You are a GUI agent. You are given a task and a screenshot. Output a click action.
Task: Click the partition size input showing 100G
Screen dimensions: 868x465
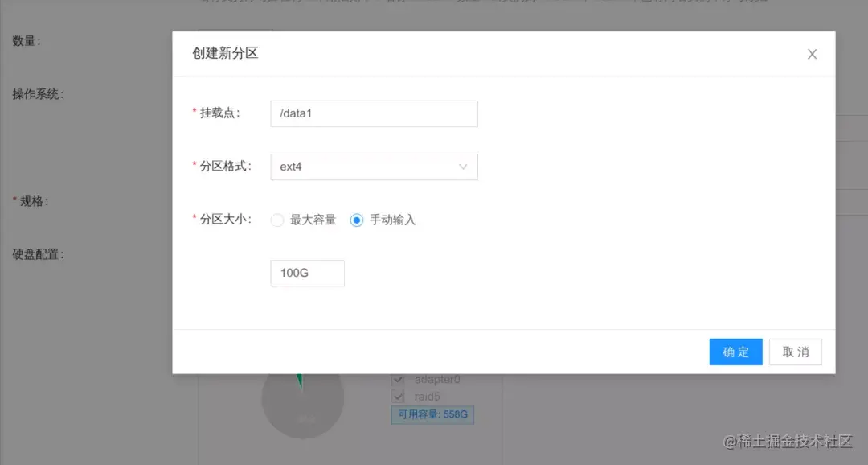click(307, 273)
